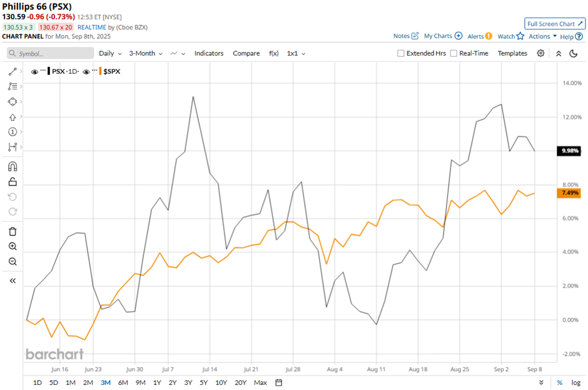
Task: Open the Fibonacci and text list tool
Action: (x=13, y=86)
